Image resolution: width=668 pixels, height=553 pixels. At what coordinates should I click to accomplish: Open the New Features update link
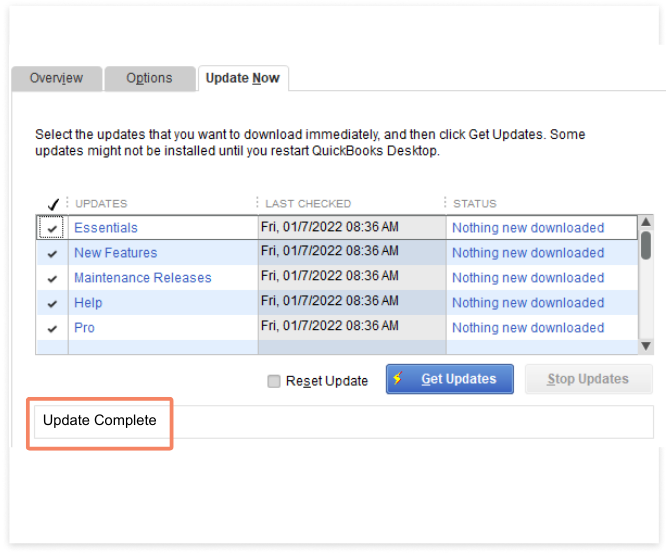click(115, 253)
